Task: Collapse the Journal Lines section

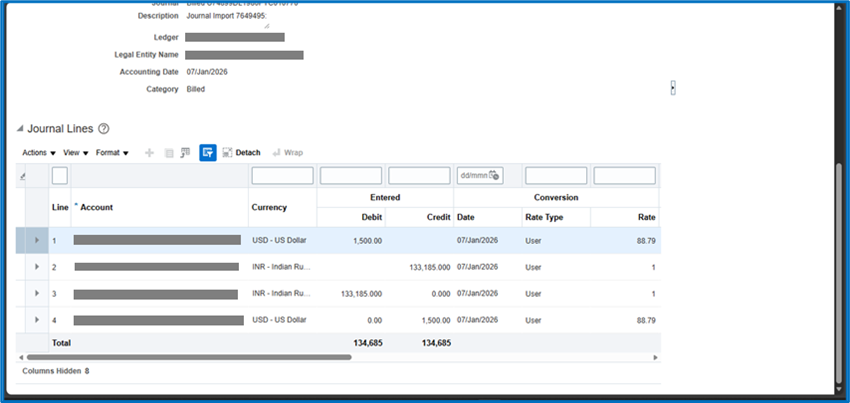Action: click(20, 129)
